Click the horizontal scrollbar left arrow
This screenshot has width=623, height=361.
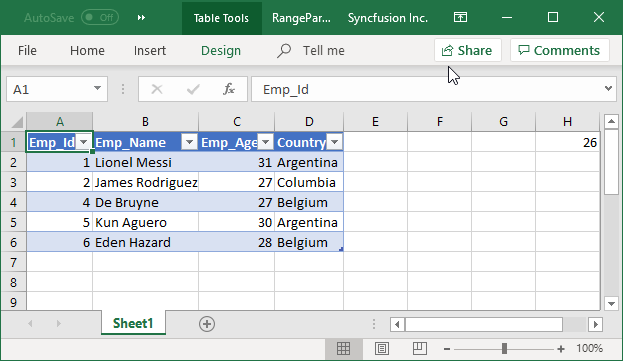[x=397, y=324]
